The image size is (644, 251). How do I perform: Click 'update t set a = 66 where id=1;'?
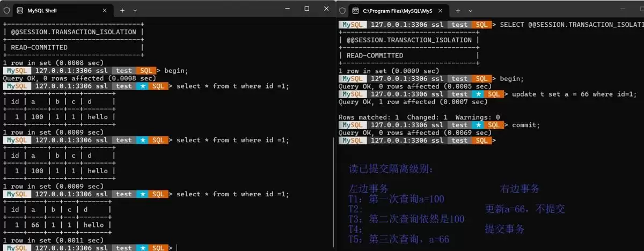(x=575, y=94)
